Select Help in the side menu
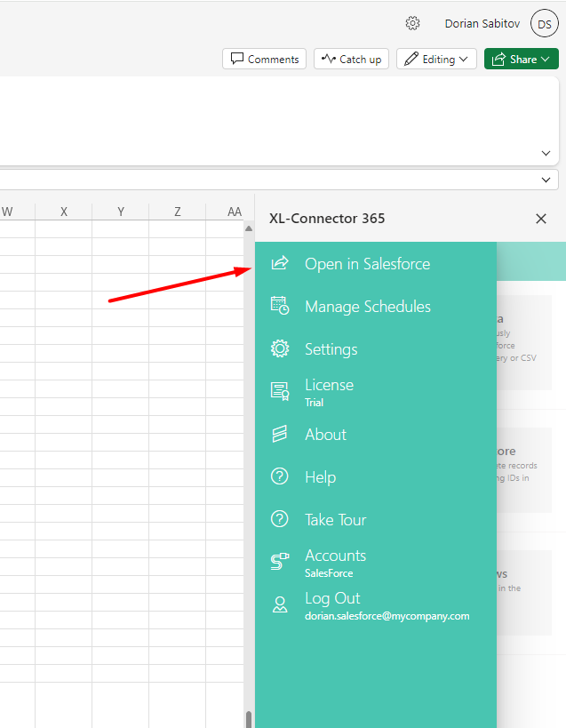Viewport: 566px width, 728px height. click(x=376, y=476)
